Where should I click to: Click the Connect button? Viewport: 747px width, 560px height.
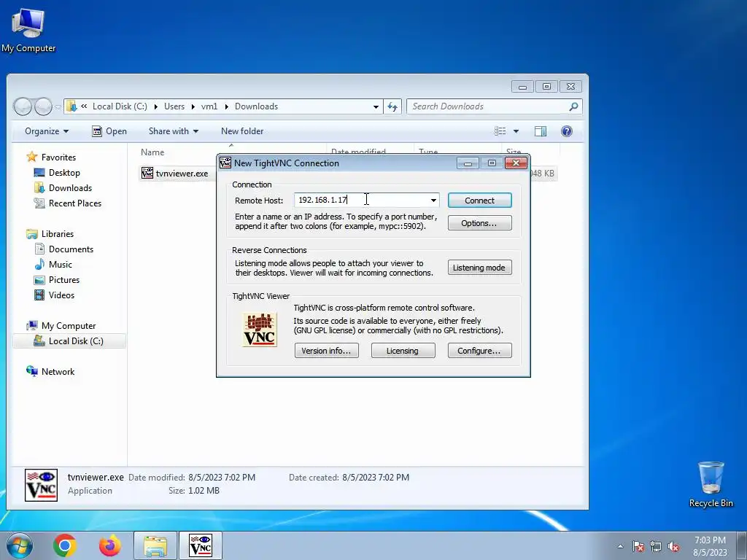480,201
